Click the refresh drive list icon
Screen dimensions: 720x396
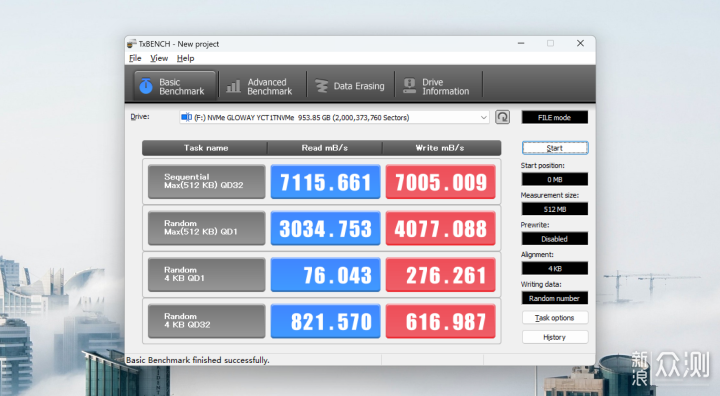pyautogui.click(x=502, y=117)
